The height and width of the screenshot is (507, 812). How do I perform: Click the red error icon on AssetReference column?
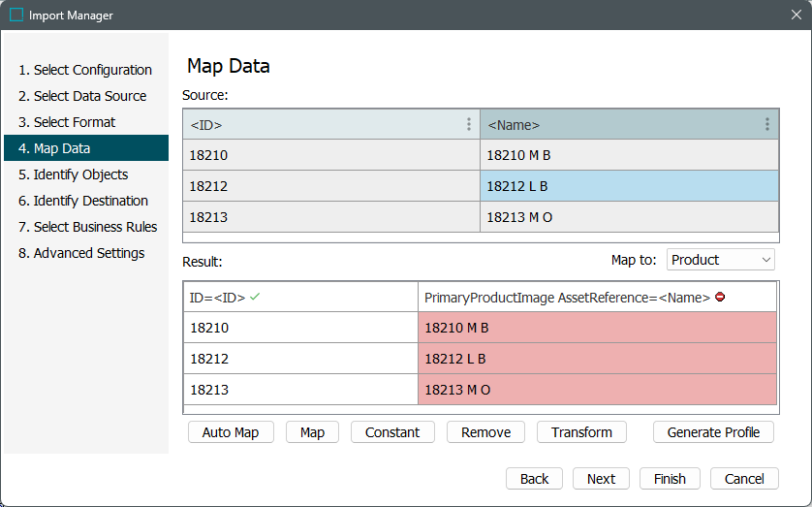click(x=720, y=298)
